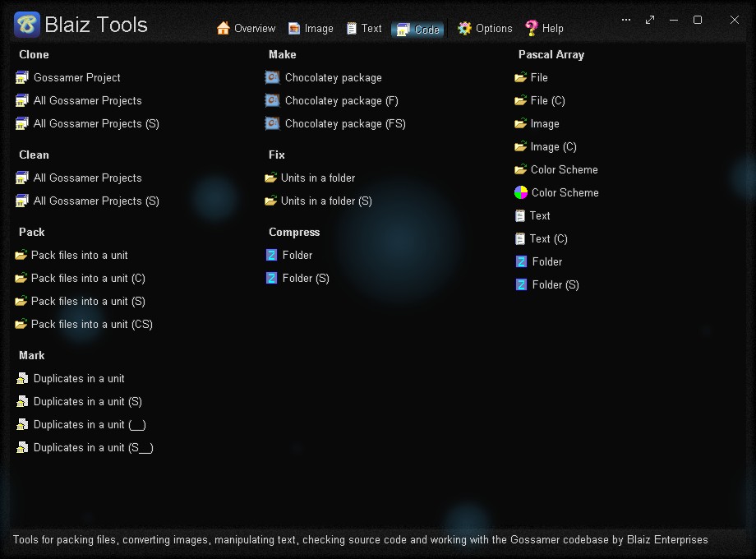Run Clone Gossamer Project
756x559 pixels.
tap(76, 77)
